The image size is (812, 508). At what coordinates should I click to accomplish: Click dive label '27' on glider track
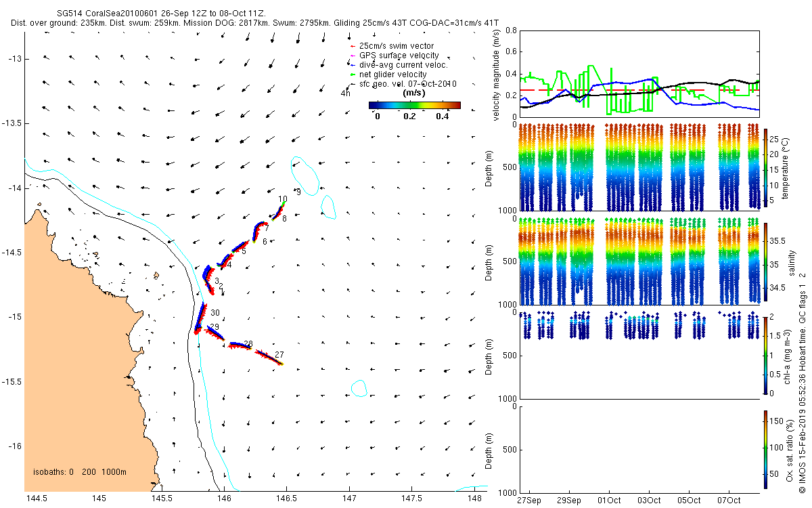click(x=279, y=355)
